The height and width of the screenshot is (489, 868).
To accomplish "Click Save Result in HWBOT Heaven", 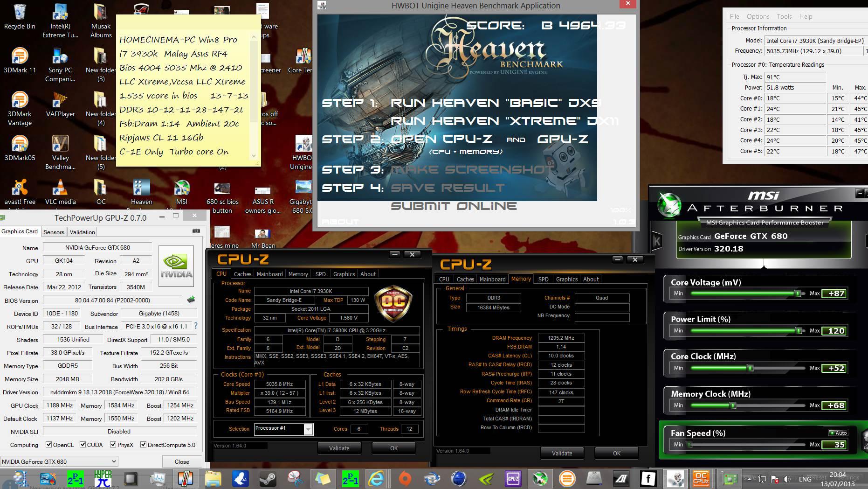I will (448, 188).
